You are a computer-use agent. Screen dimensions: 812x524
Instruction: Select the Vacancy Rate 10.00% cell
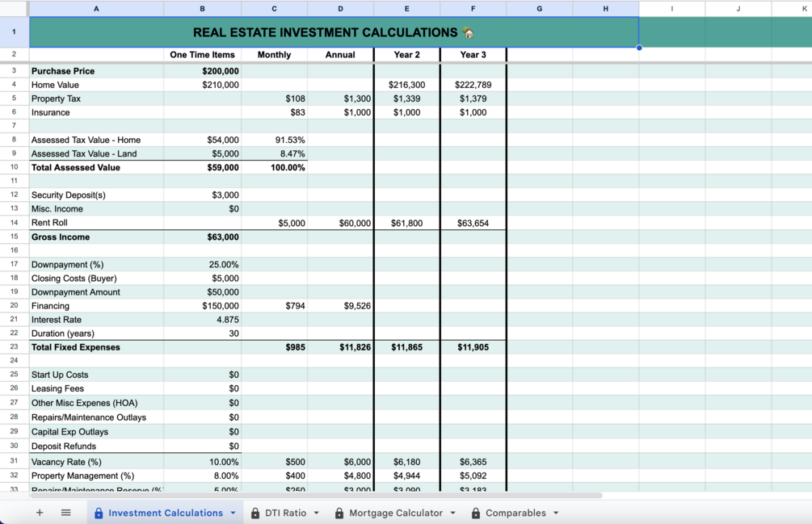click(x=203, y=462)
